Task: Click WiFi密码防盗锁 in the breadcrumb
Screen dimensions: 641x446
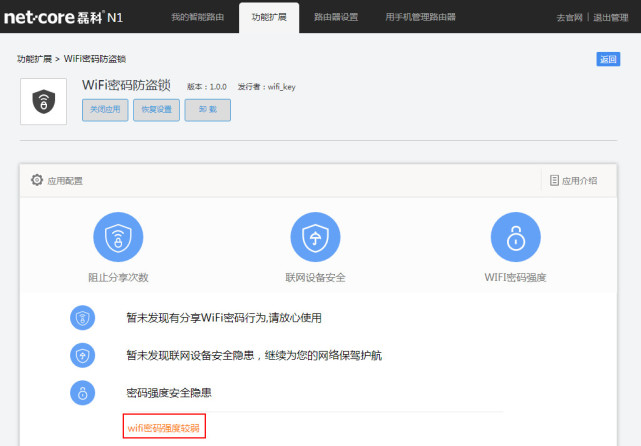Action: point(95,59)
